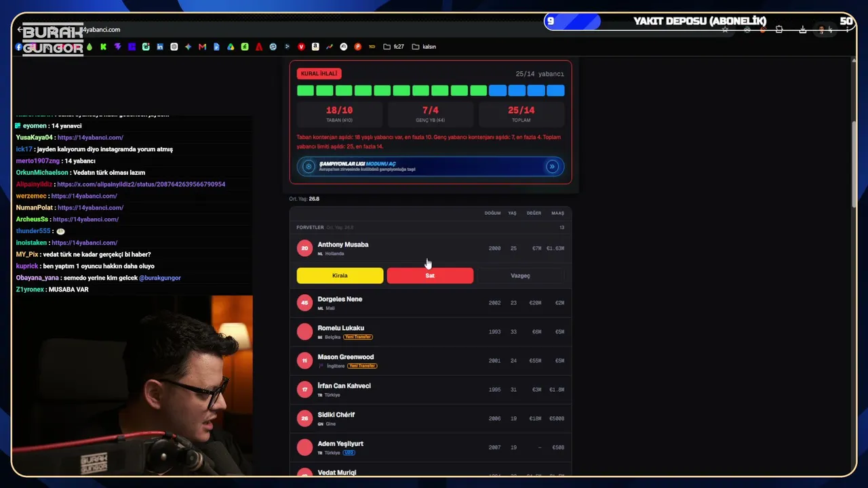Open the Google Docs bookmark
The width and height of the screenshot is (868, 488).
click(216, 47)
